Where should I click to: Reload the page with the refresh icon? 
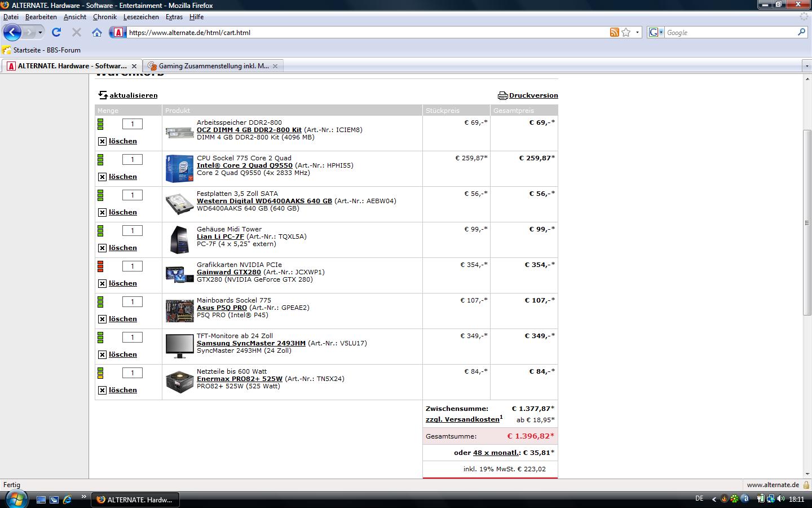(56, 32)
